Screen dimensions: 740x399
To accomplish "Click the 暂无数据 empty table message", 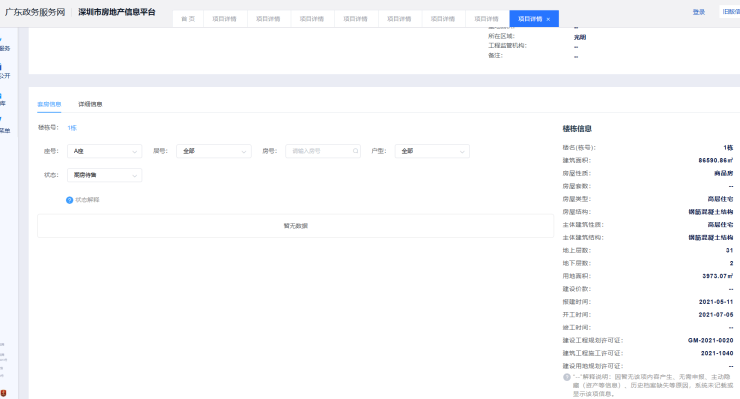I will [x=295, y=226].
